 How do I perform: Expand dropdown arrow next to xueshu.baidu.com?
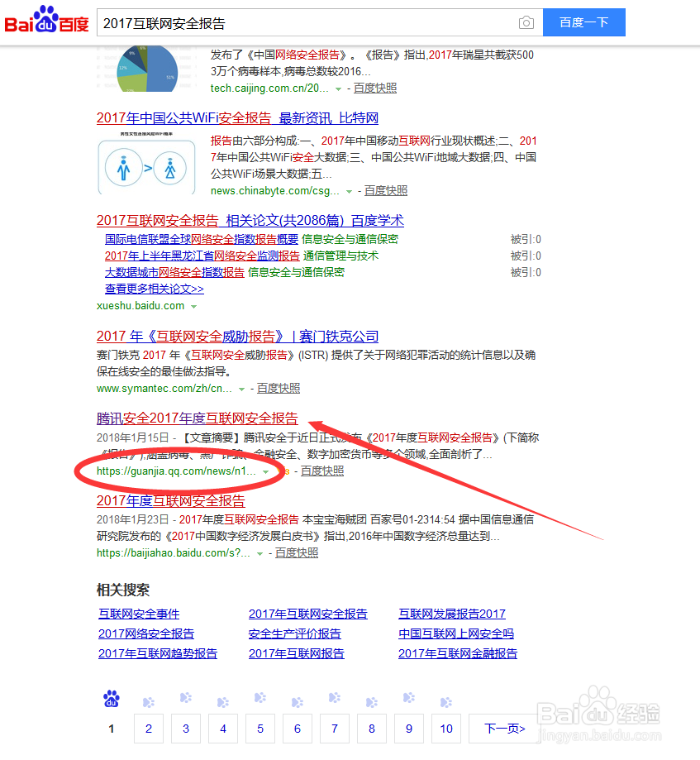(193, 307)
